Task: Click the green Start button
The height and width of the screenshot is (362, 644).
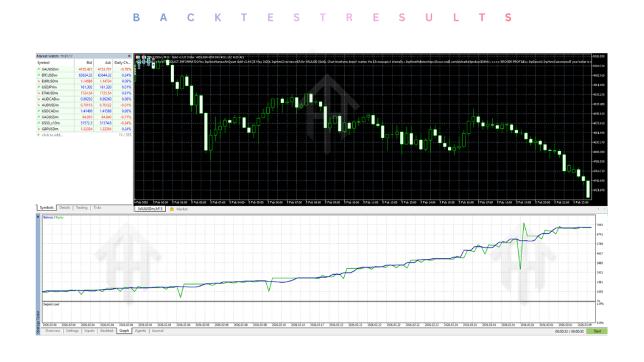Action: [x=597, y=331]
